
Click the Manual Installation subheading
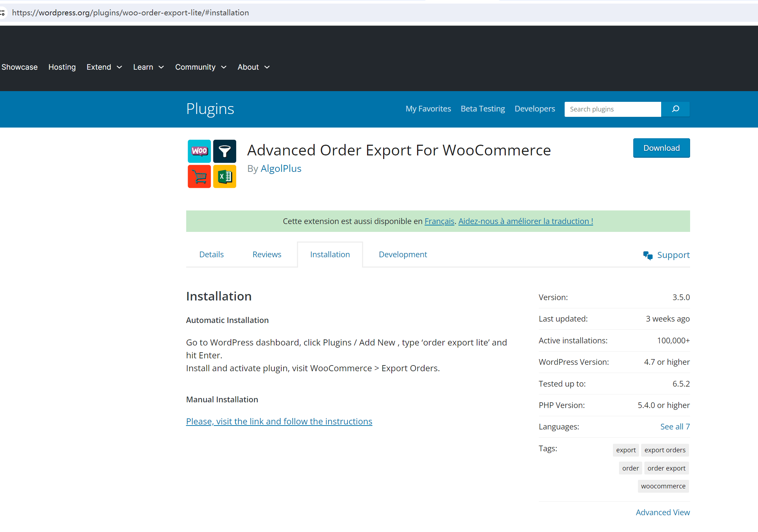coord(222,399)
